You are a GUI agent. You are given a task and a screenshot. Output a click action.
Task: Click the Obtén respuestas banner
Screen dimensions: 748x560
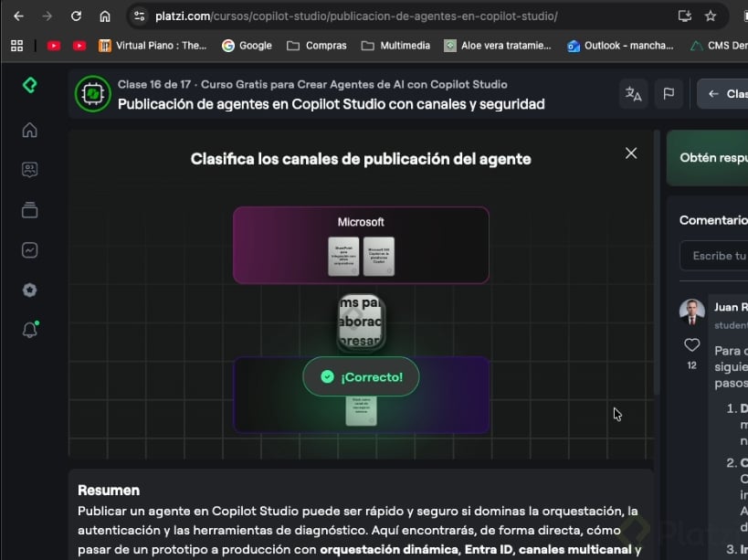pyautogui.click(x=708, y=158)
